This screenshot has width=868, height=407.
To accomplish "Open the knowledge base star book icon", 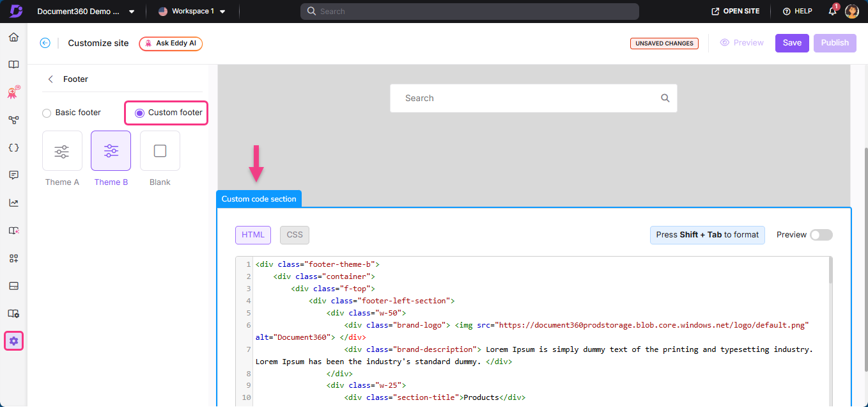I will click(x=13, y=230).
